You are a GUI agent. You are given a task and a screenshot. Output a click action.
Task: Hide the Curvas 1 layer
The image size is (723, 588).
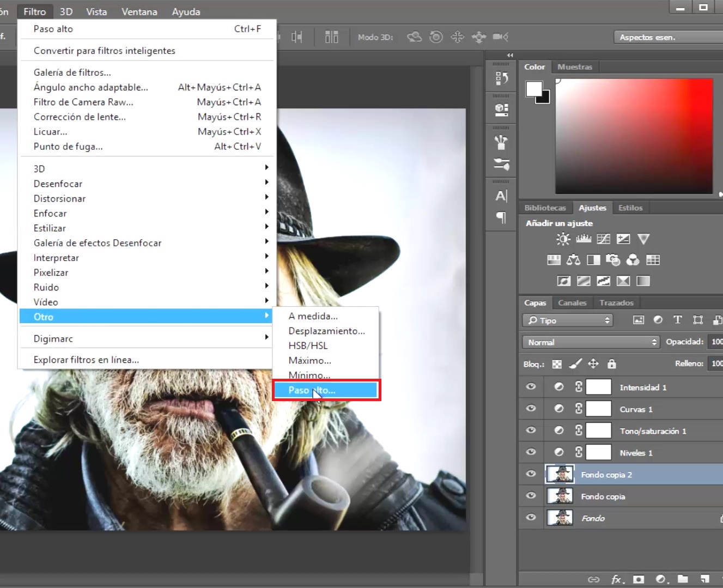pos(531,409)
